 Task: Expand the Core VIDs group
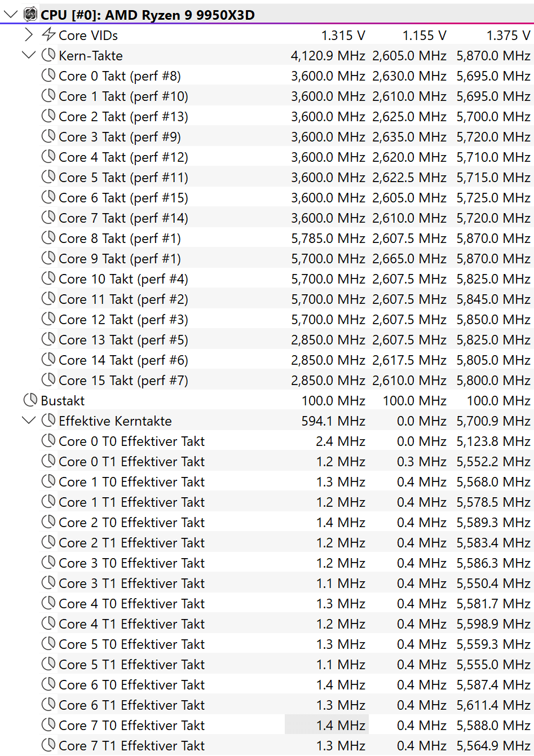[29, 35]
